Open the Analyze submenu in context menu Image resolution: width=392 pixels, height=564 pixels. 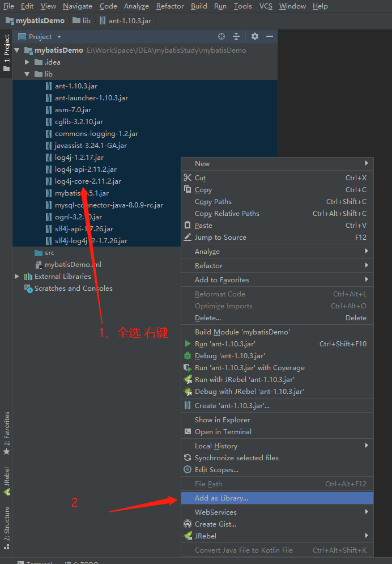(277, 252)
